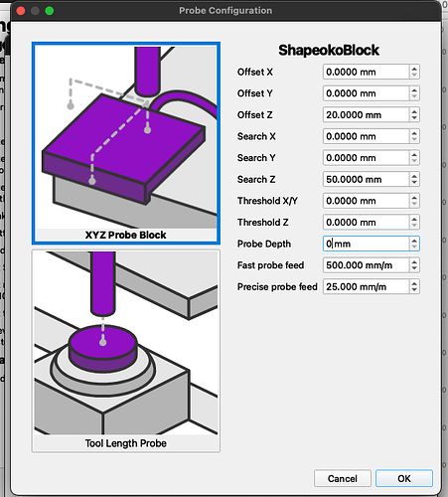Click the Search X stepper arrows
The height and width of the screenshot is (497, 448).
pyautogui.click(x=414, y=136)
